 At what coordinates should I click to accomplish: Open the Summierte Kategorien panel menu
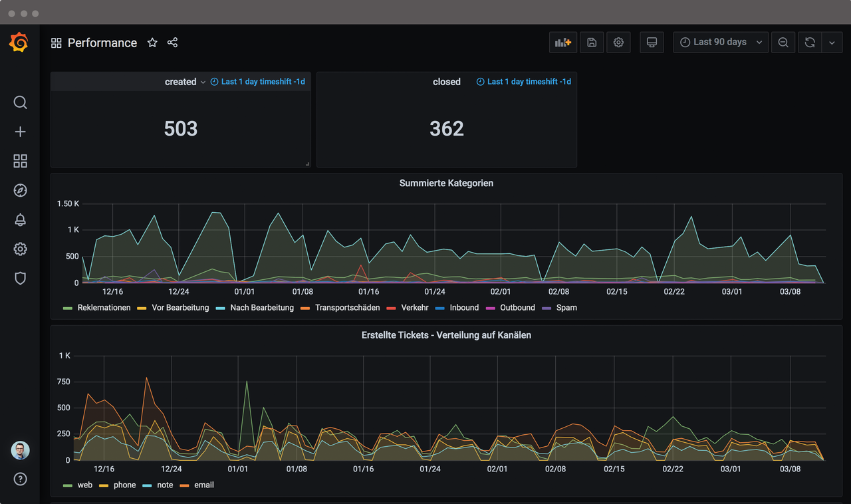point(446,183)
